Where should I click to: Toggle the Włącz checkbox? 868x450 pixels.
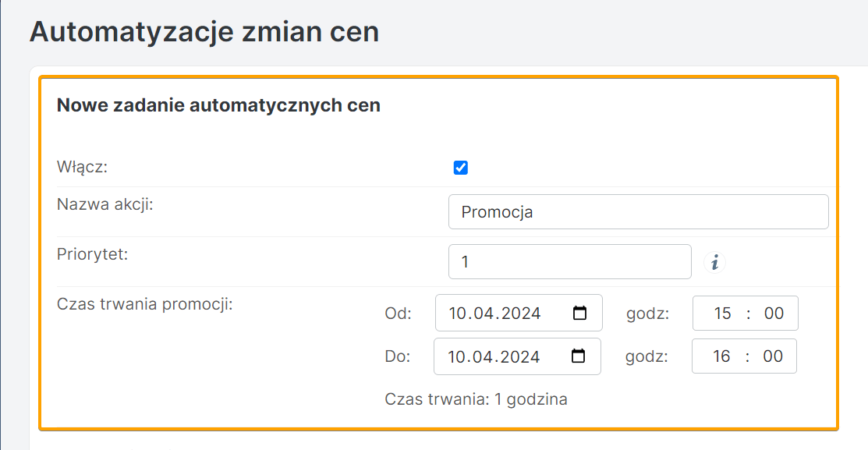(x=461, y=168)
